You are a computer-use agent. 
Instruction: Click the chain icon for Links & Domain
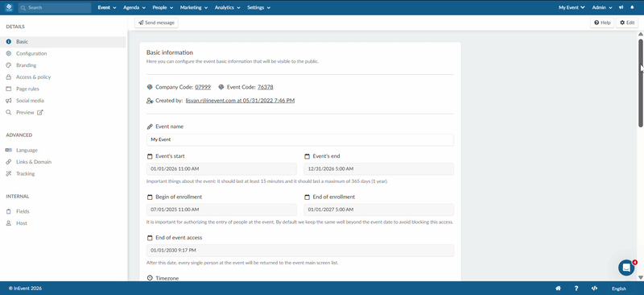pos(8,162)
